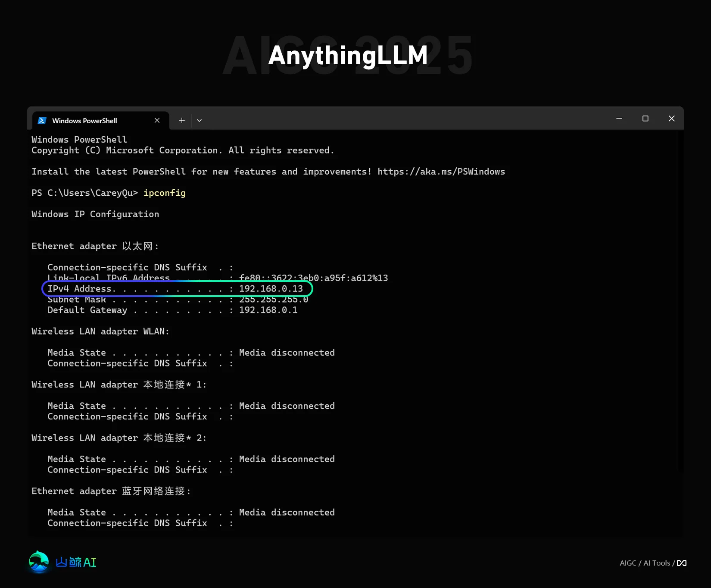Click the PowerShell icon in the tab

tap(42, 121)
